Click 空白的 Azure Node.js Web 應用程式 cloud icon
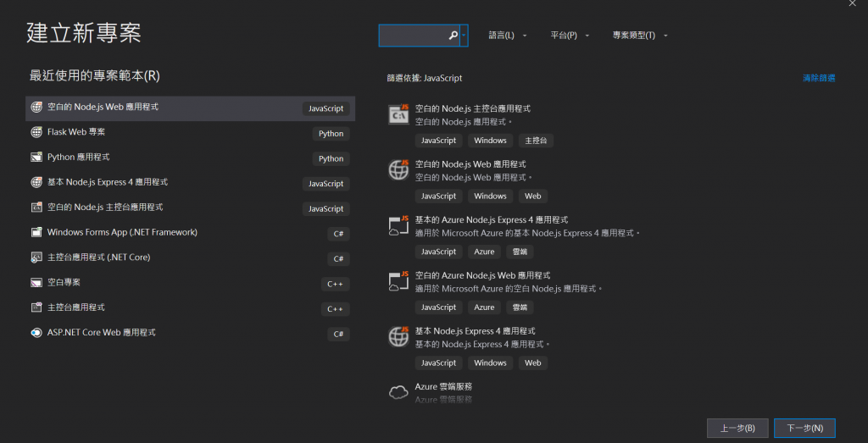 pyautogui.click(x=398, y=281)
